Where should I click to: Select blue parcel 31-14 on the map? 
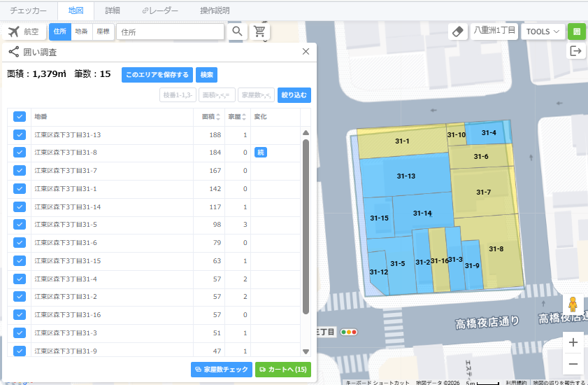click(422, 213)
